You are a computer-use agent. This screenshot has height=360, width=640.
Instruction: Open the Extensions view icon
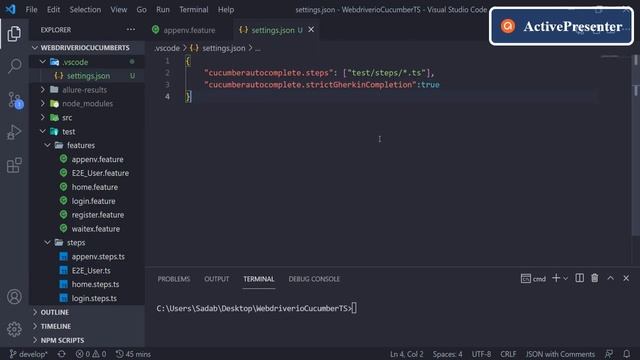(x=14, y=165)
